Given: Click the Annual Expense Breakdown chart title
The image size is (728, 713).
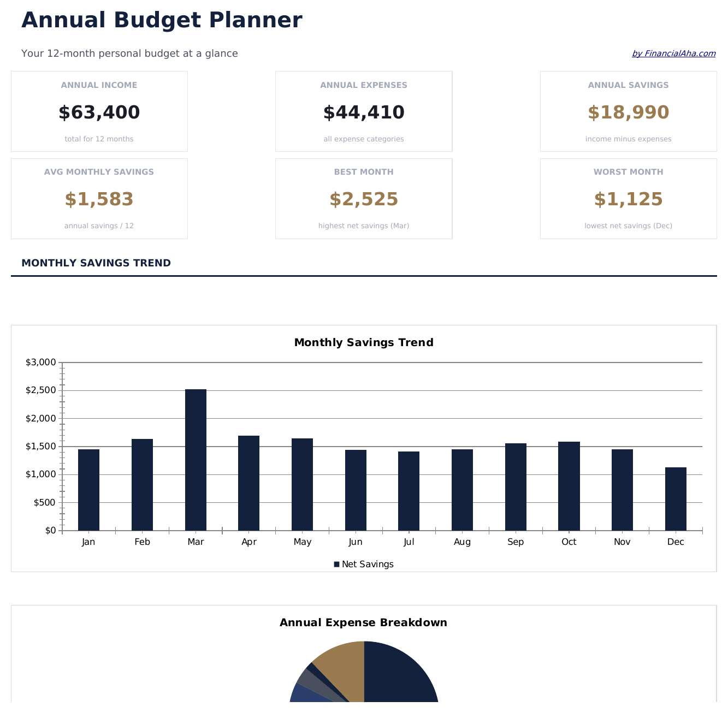Looking at the screenshot, I should point(364,623).
